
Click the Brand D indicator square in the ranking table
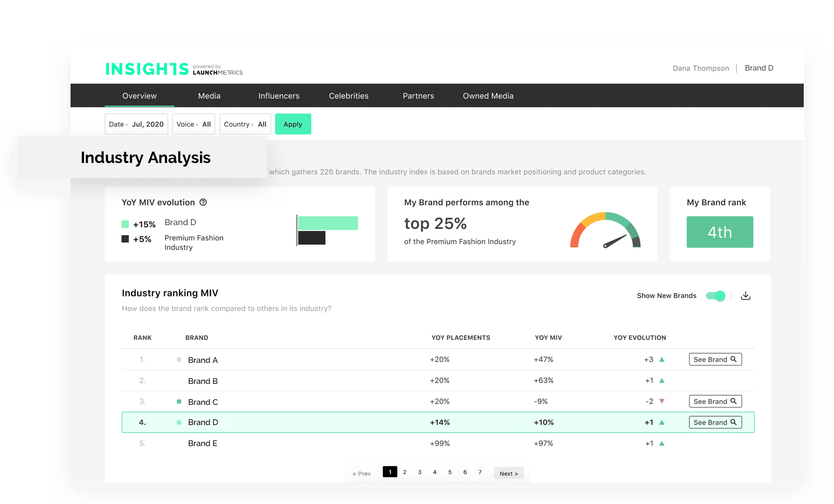(178, 422)
